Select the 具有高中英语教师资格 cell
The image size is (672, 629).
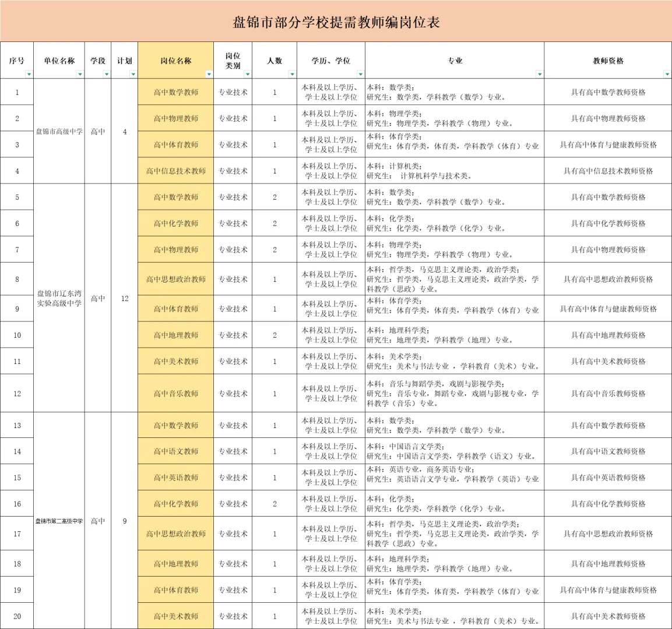[x=608, y=478]
